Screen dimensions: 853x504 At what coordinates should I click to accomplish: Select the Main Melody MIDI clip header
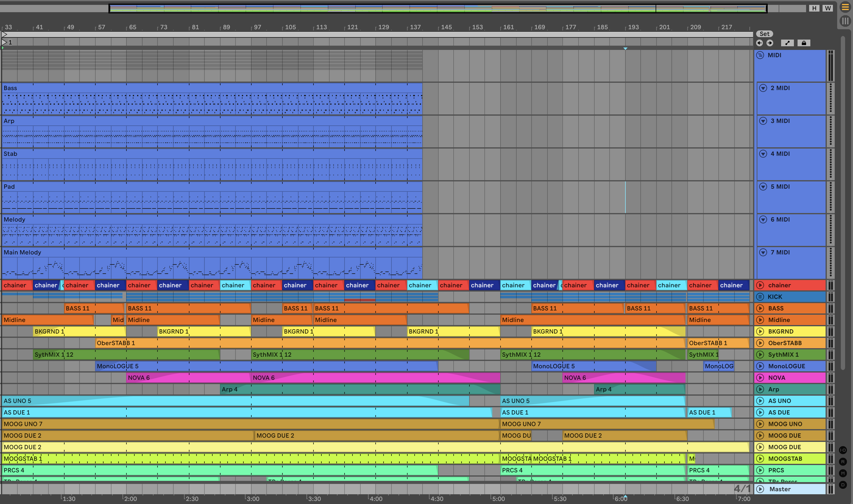click(x=212, y=252)
